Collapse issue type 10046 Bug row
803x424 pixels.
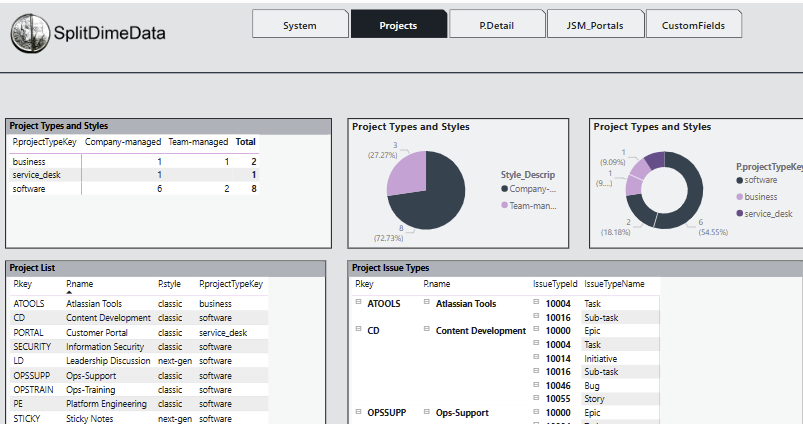click(x=536, y=384)
